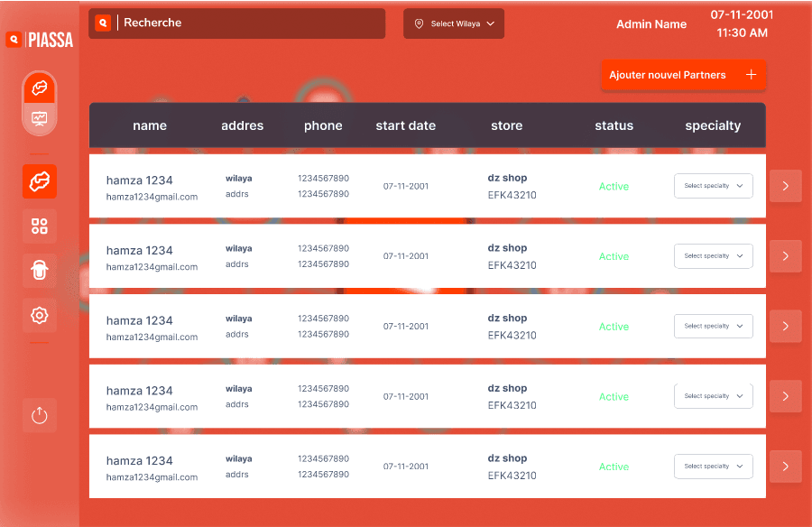Click Ajouter nouvel Partners button

pyautogui.click(x=683, y=75)
